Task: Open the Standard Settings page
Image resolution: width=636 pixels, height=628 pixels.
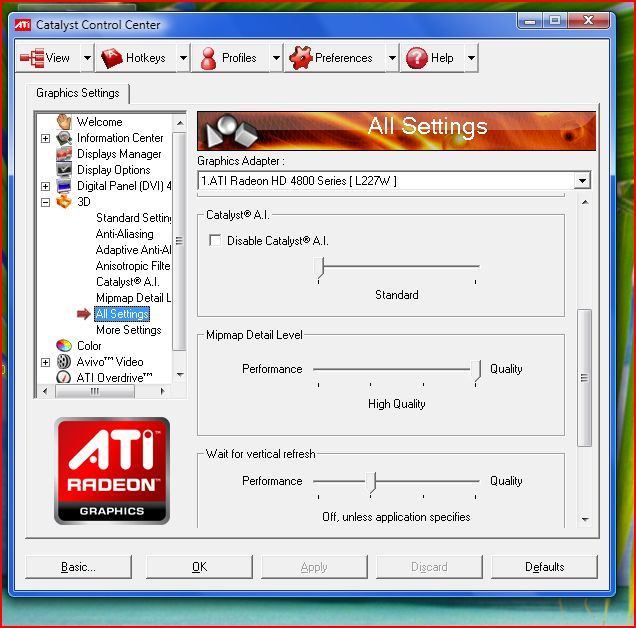Action: (133, 218)
